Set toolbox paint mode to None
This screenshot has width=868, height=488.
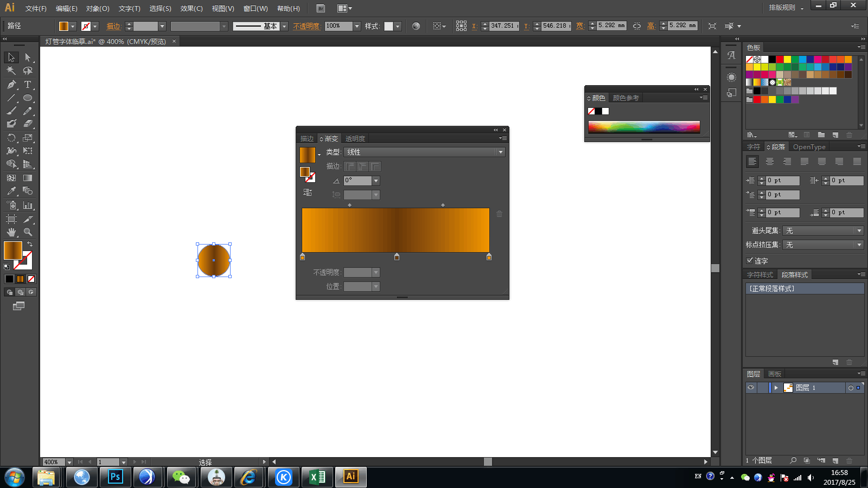pyautogui.click(x=31, y=279)
